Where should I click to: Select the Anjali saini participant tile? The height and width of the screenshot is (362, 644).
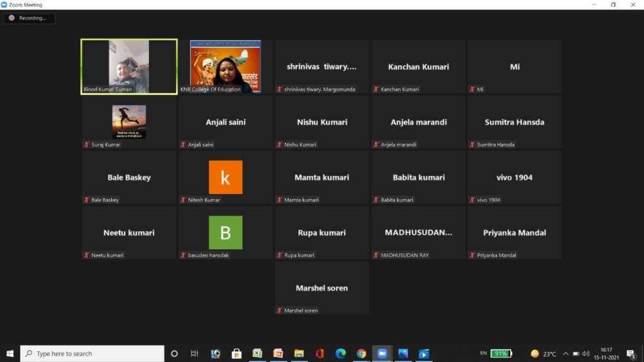coord(225,122)
